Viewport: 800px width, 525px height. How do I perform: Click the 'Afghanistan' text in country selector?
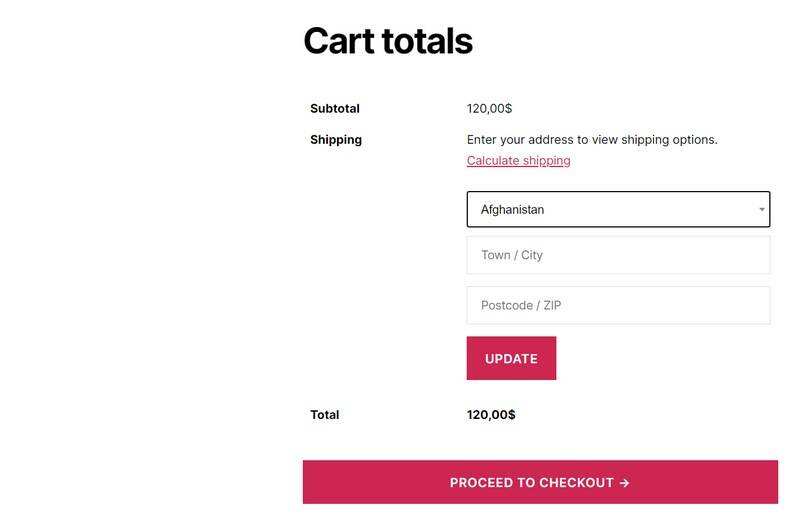(512, 210)
